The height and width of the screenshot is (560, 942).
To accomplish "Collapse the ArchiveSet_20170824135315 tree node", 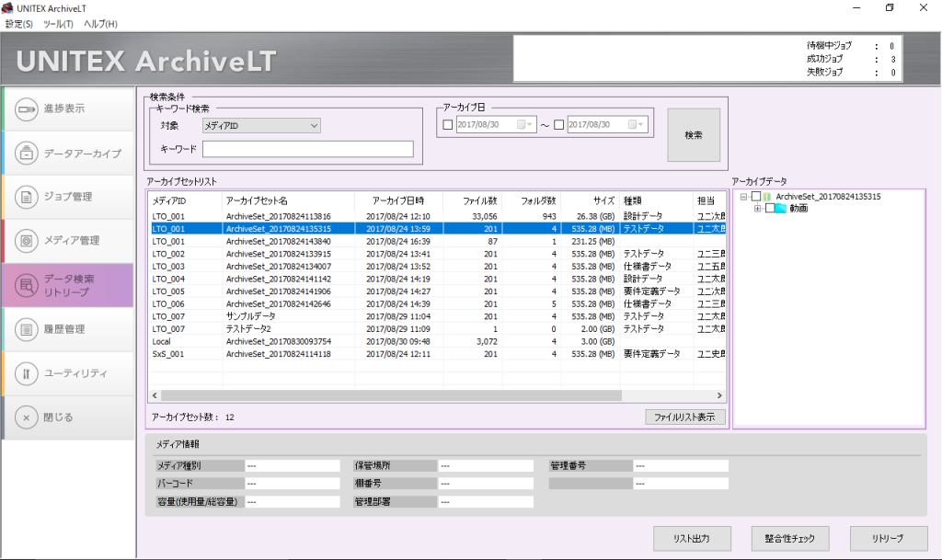I will [743, 196].
